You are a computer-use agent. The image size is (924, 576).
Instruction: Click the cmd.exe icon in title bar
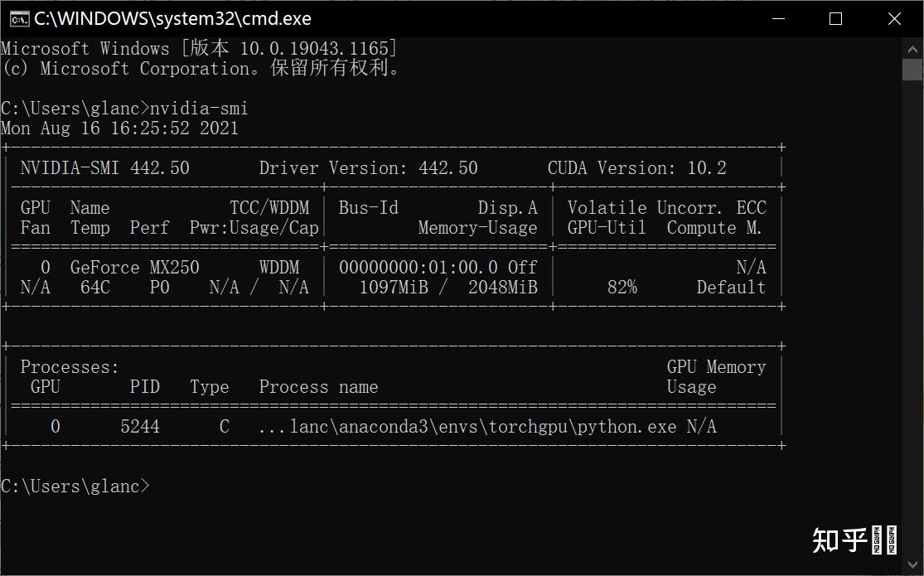coord(18,18)
